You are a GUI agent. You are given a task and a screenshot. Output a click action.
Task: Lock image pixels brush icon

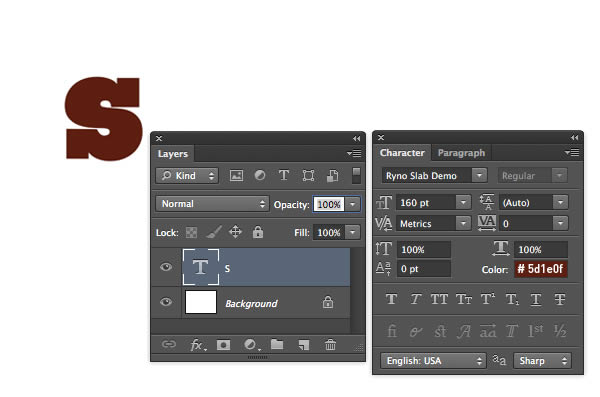click(214, 232)
